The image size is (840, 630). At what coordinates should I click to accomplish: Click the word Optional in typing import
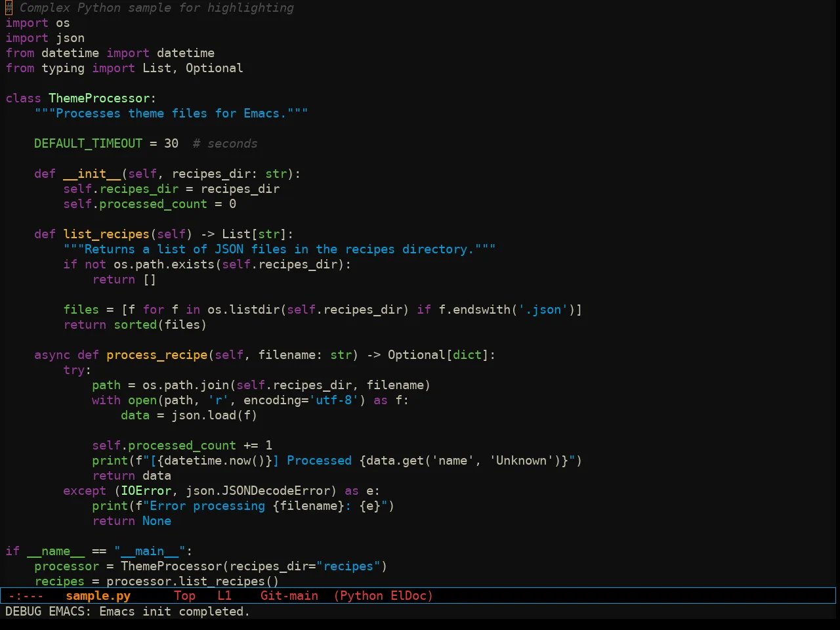(x=214, y=68)
